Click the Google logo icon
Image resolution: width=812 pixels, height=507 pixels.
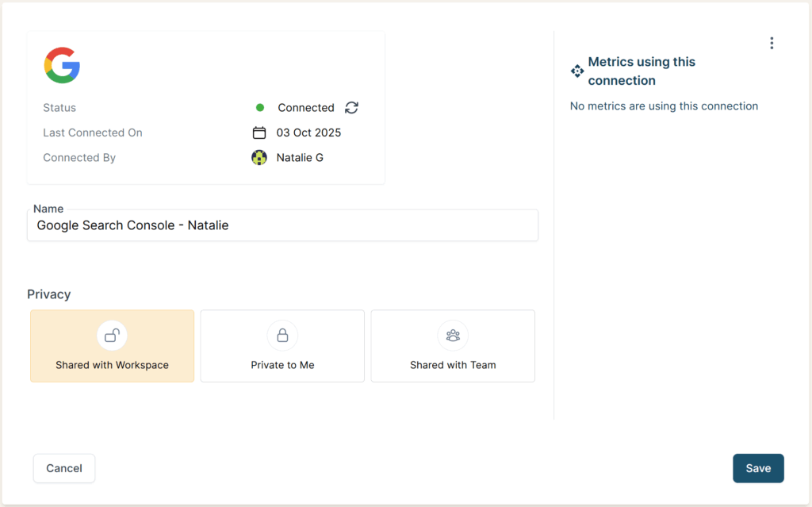(62, 65)
